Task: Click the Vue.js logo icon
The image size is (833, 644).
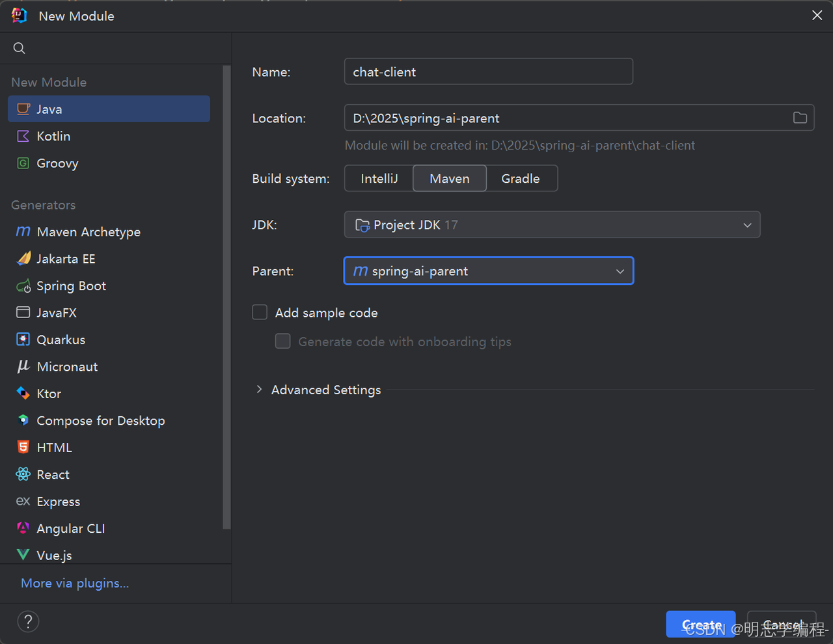Action: (23, 555)
